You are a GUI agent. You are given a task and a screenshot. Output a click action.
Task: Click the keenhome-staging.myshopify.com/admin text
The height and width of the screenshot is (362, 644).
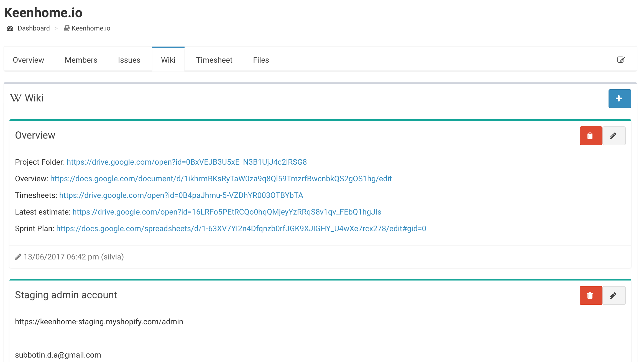(x=99, y=322)
